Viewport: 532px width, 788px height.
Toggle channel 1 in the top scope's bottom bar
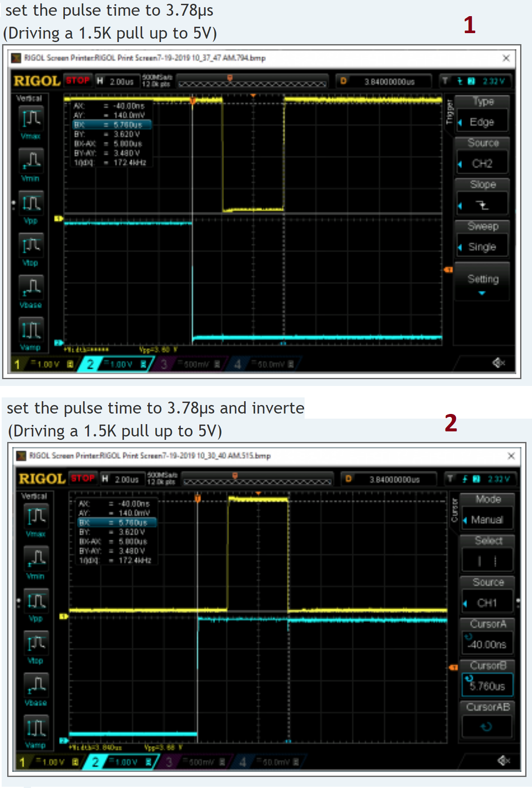pos(18,364)
